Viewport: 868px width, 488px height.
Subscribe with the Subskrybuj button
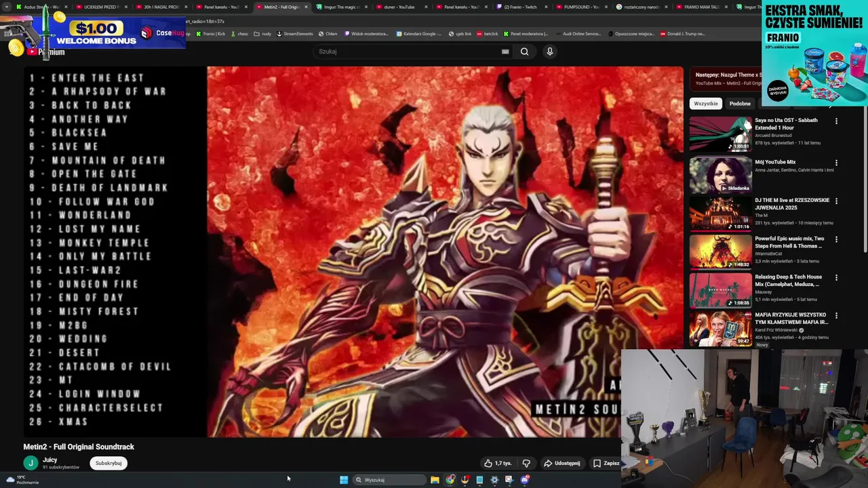pos(108,464)
